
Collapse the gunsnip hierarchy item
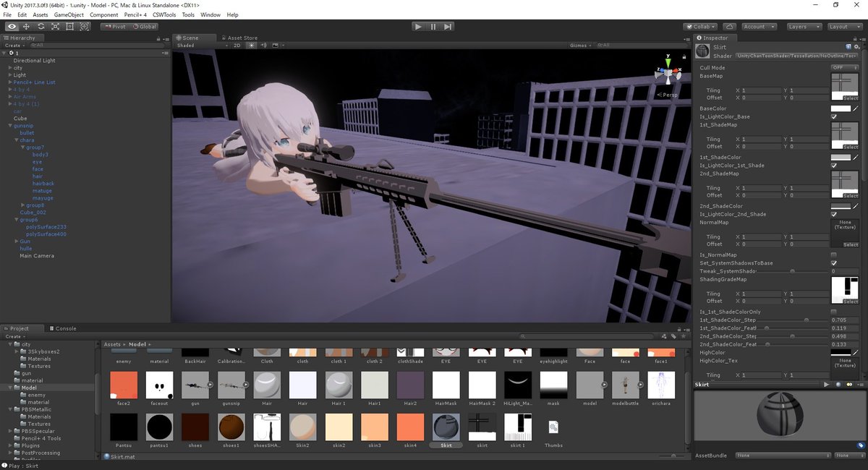(10, 126)
